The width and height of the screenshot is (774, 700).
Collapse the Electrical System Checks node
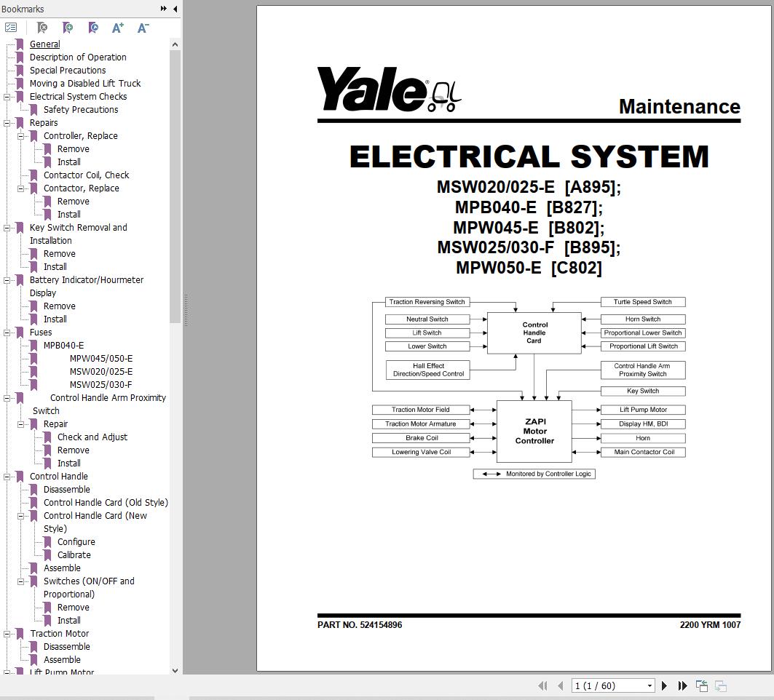pos(7,97)
